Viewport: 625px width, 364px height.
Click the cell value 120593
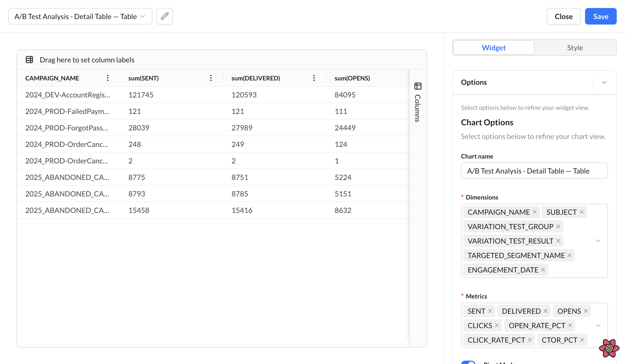[x=244, y=95]
